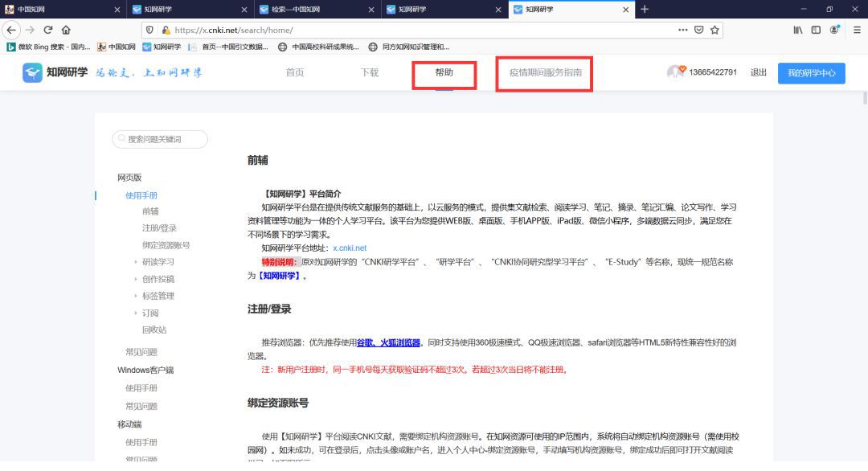Select 绑定资源账号 in the sidebar

(x=166, y=245)
